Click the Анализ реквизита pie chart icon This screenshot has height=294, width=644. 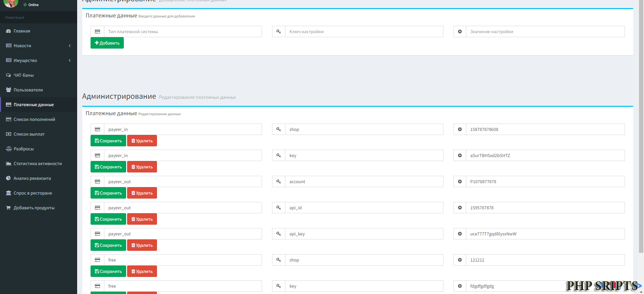pyautogui.click(x=8, y=178)
